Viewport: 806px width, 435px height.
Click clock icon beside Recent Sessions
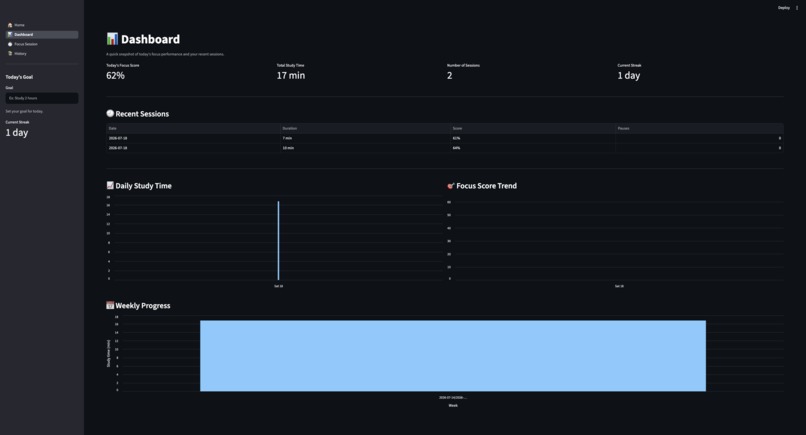tap(110, 113)
